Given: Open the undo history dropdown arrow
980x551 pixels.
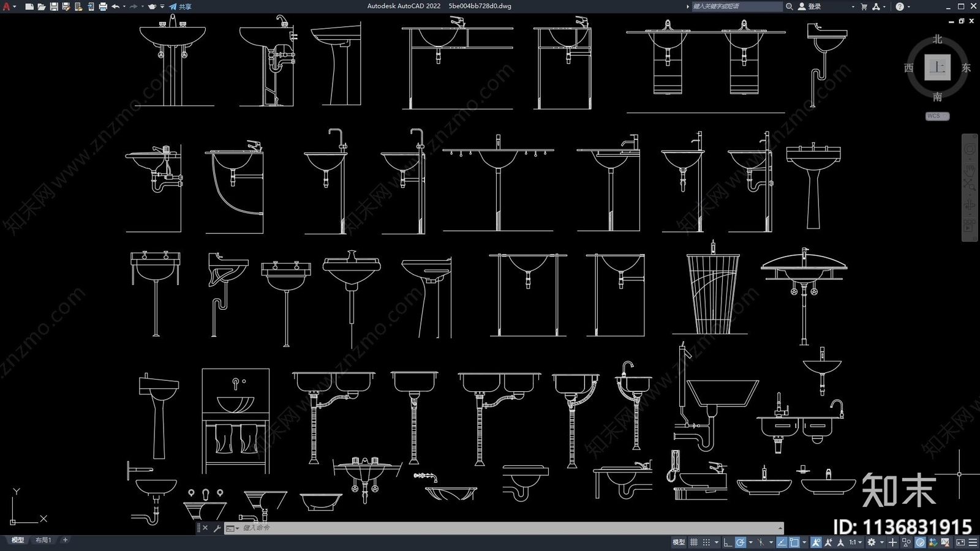Looking at the screenshot, I should point(124,6).
